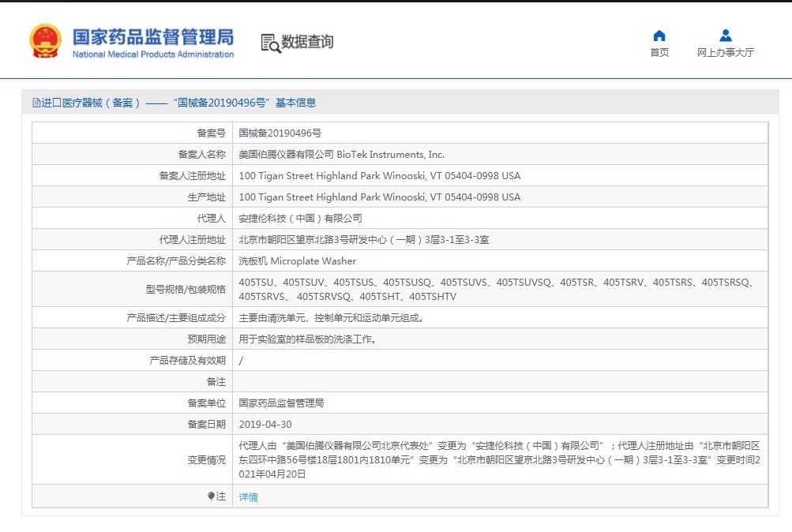Click the 备案号 value 国械备20190496号
This screenshot has height=532, width=792.
(x=280, y=133)
